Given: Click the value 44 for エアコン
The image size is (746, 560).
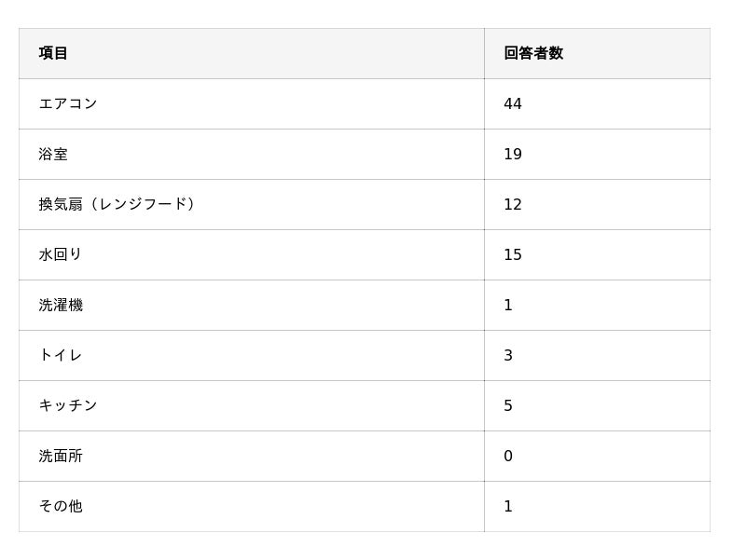Looking at the screenshot, I should pyautogui.click(x=513, y=103).
